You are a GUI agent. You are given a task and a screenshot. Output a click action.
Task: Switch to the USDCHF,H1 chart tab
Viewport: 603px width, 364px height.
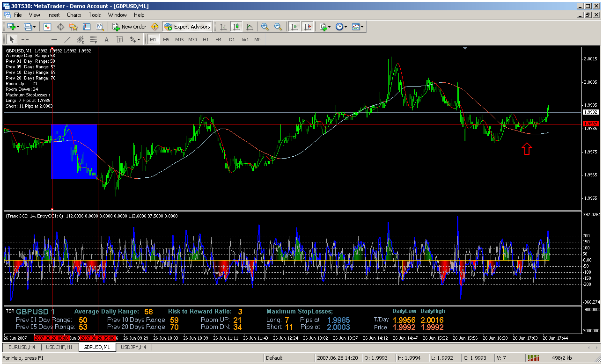59,347
